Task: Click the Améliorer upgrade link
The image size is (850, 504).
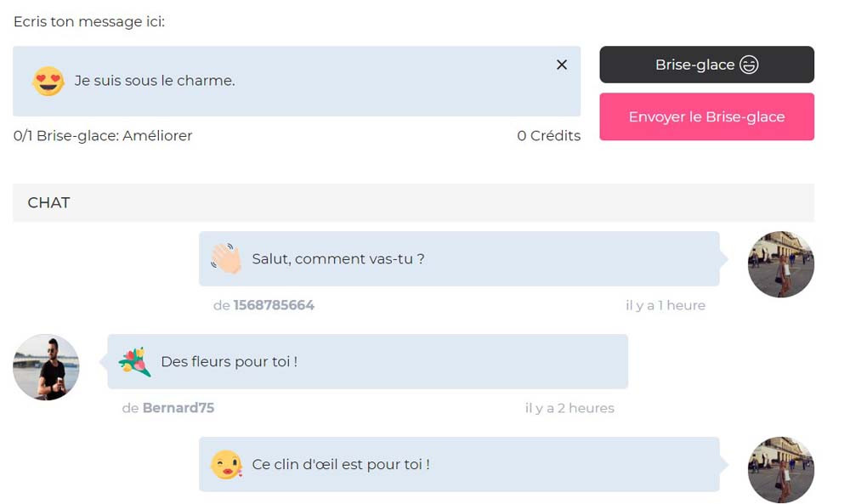Action: pyautogui.click(x=157, y=136)
